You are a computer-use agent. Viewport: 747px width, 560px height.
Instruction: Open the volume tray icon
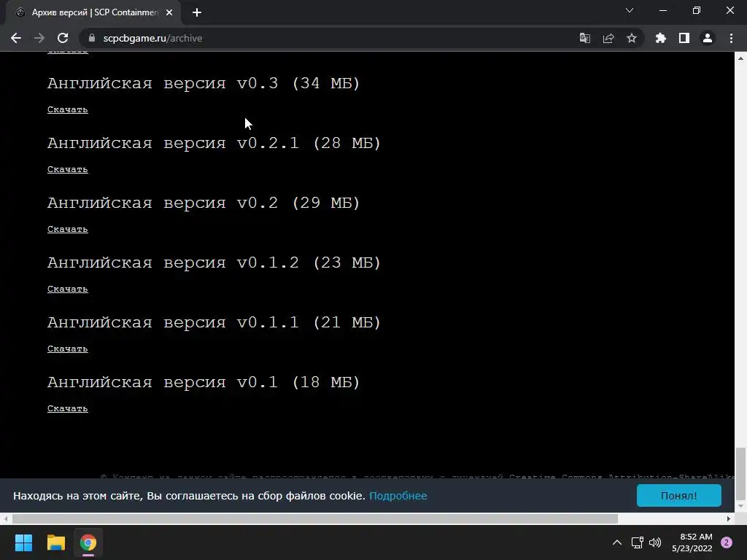point(655,542)
